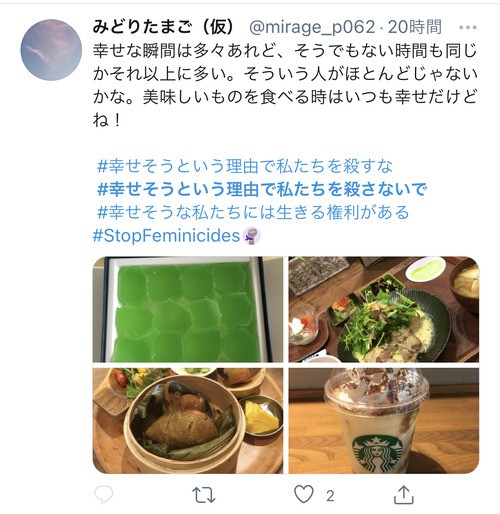Open hashtag #幸せそうという理由で私たちを殺すな

pos(245,166)
